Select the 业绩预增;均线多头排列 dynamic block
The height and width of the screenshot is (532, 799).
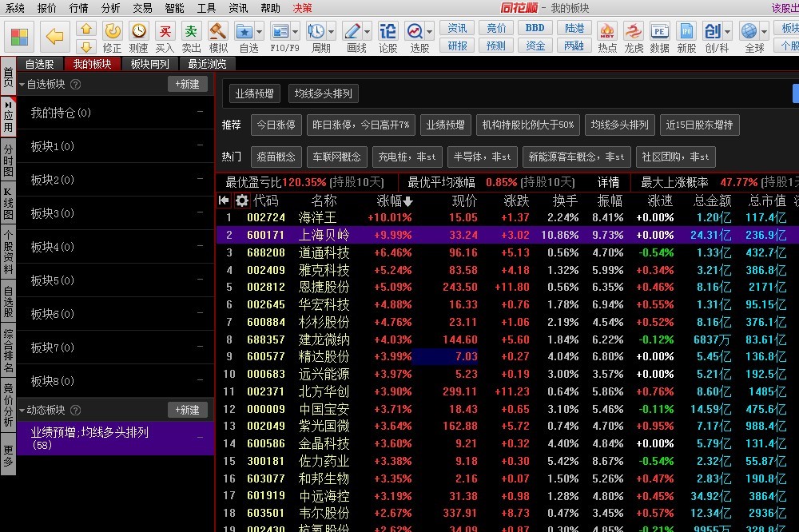(x=115, y=439)
